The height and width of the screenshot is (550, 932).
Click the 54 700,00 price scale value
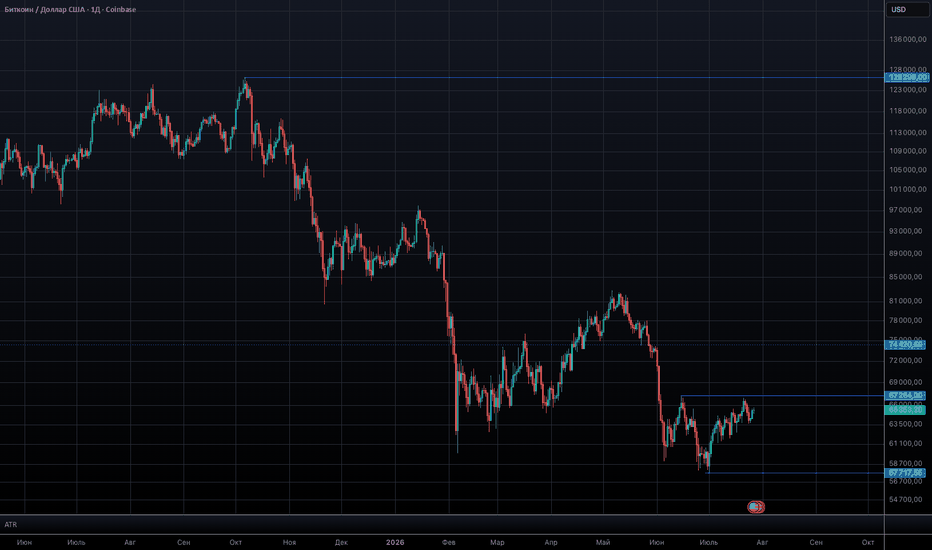click(906, 499)
